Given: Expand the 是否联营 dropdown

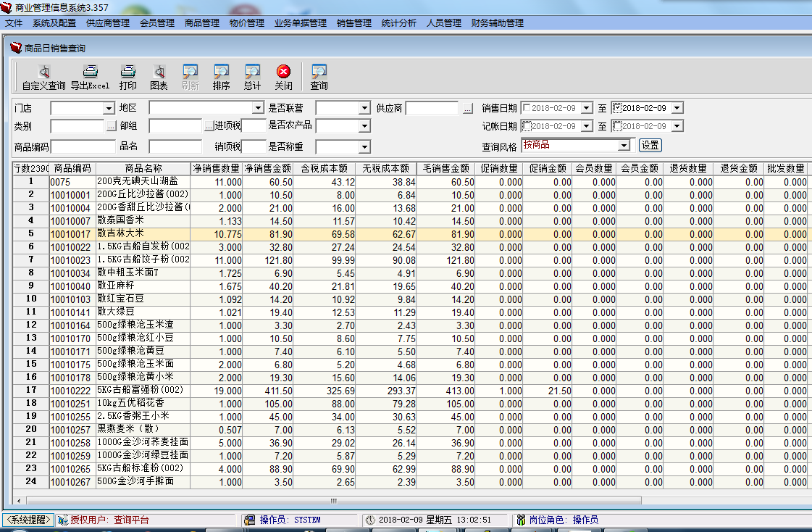Looking at the screenshot, I should pos(364,108).
